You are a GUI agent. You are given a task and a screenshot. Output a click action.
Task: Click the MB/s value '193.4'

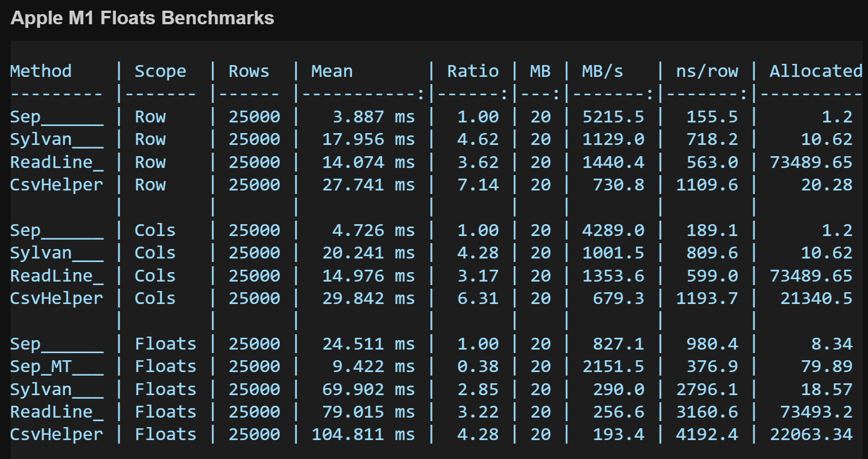(x=618, y=434)
